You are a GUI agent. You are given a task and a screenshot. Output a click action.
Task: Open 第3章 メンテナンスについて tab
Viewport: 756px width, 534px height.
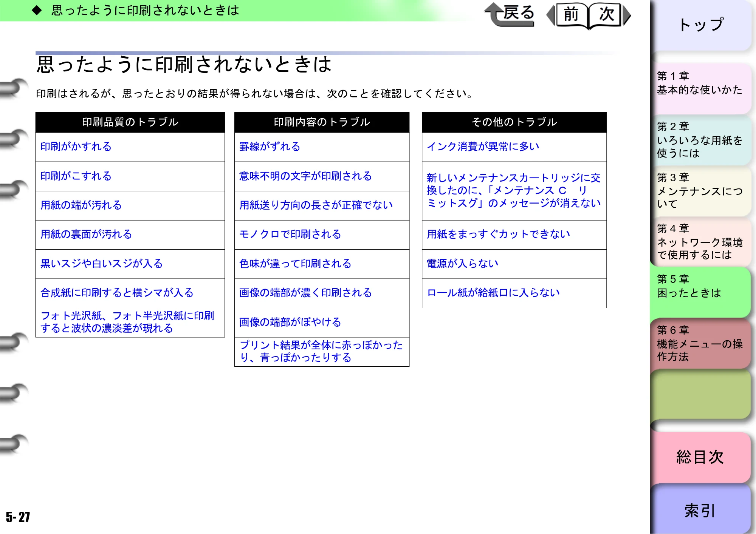[x=701, y=191]
